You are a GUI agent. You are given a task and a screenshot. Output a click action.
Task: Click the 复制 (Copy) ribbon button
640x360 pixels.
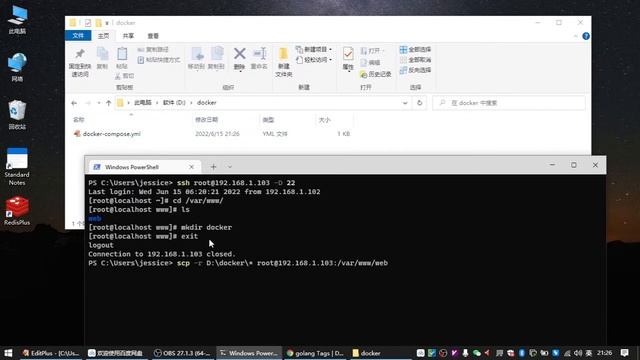pos(102,58)
